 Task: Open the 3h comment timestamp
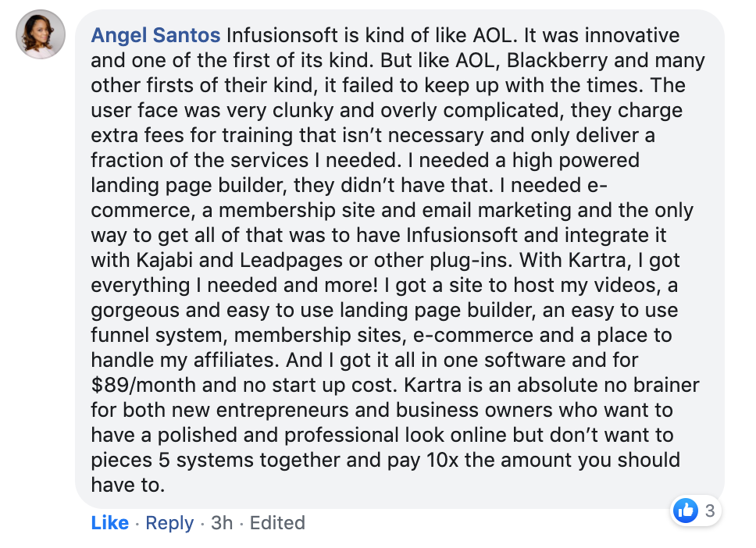coord(222,522)
